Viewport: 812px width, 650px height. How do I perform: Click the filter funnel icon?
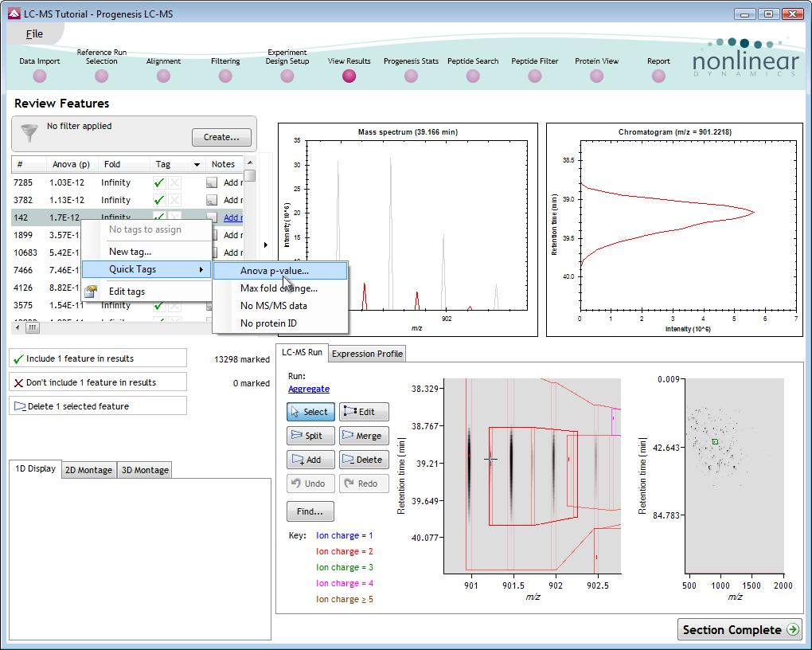tap(29, 133)
